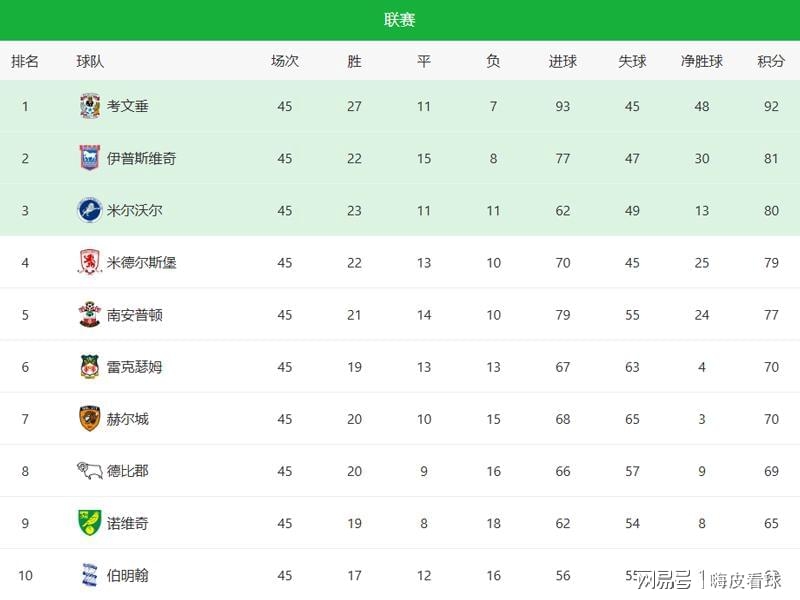
Task: Click the 进球 goals column header
Action: click(x=563, y=61)
